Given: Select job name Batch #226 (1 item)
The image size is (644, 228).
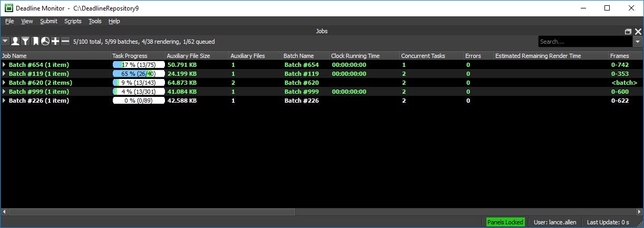Looking at the screenshot, I should pos(39,101).
